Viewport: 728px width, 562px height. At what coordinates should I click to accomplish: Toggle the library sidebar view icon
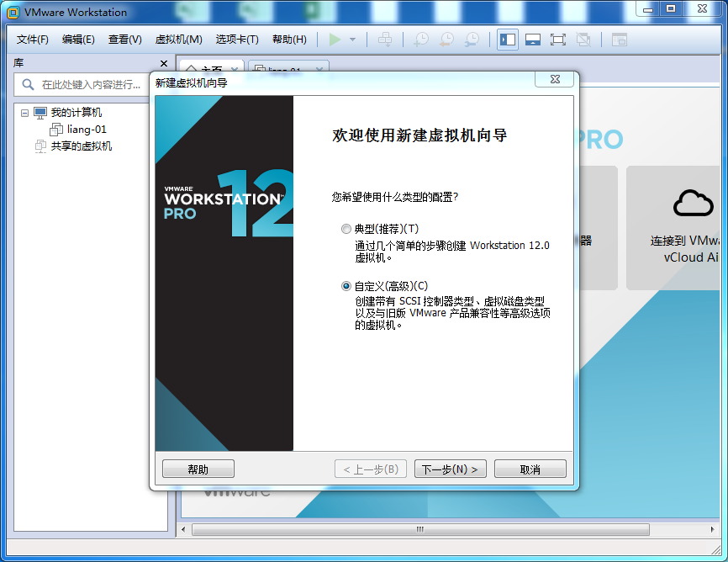pyautogui.click(x=508, y=40)
